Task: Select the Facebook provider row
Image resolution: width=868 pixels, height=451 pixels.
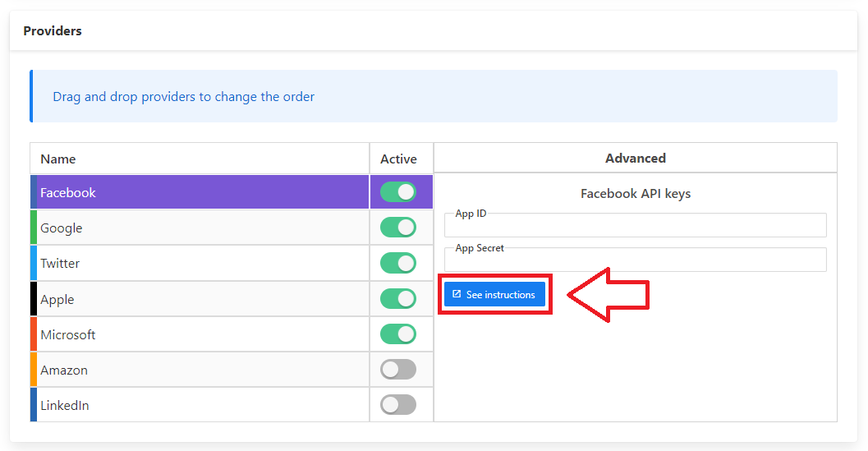Action: tap(197, 192)
